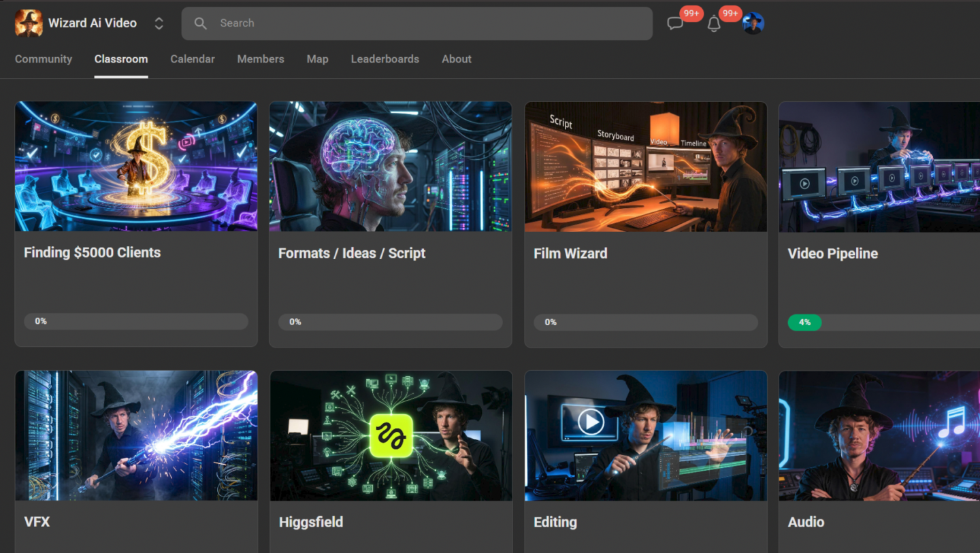Open chat messages icon

coord(675,24)
